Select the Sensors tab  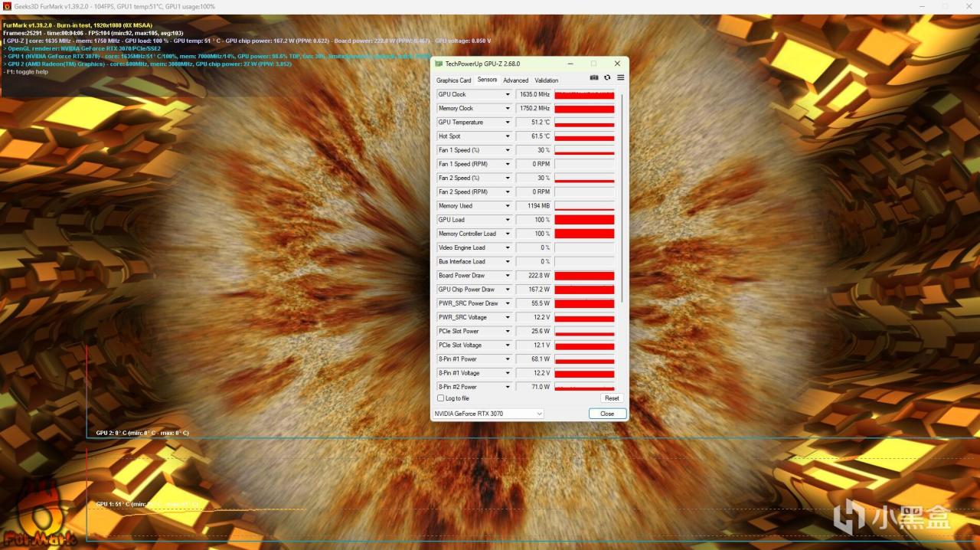(487, 80)
